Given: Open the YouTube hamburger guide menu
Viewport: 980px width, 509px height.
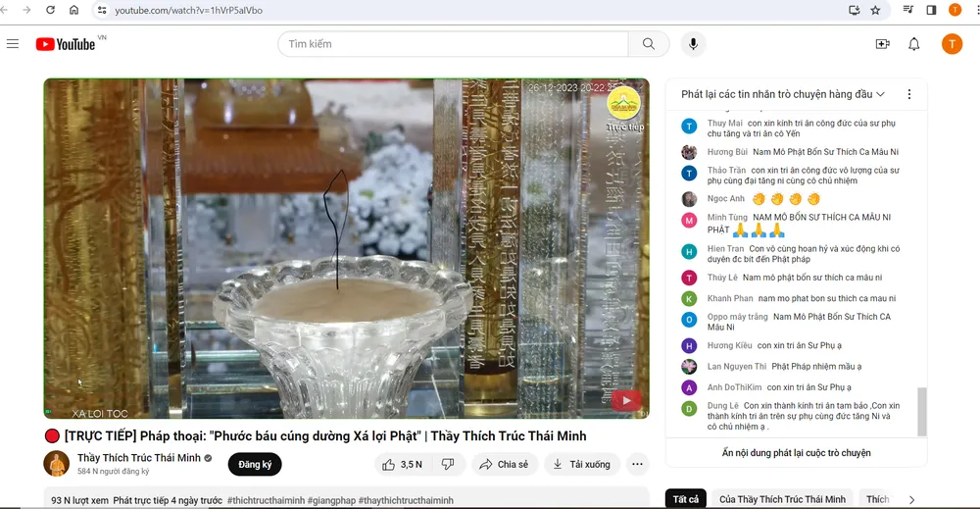Looking at the screenshot, I should tap(13, 44).
